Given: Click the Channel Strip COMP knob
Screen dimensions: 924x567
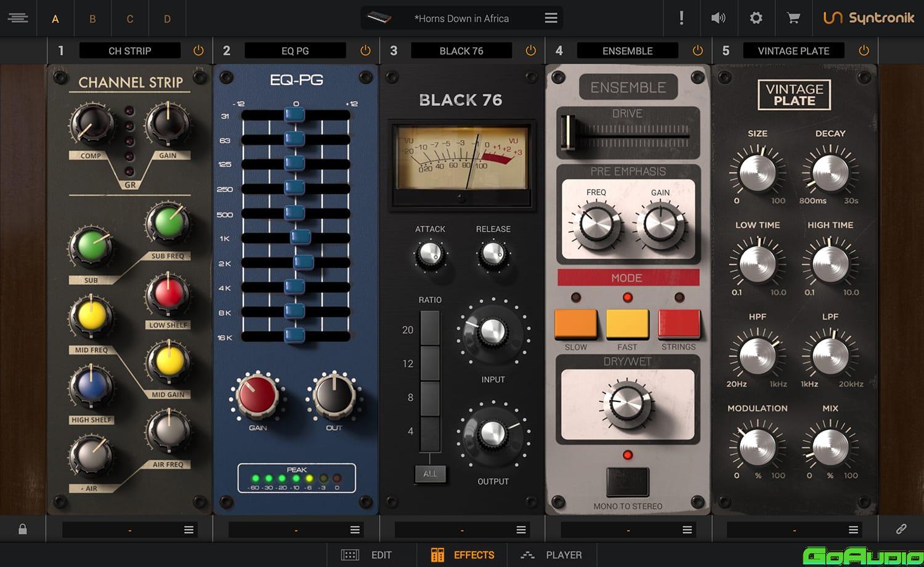Looking at the screenshot, I should tap(92, 124).
